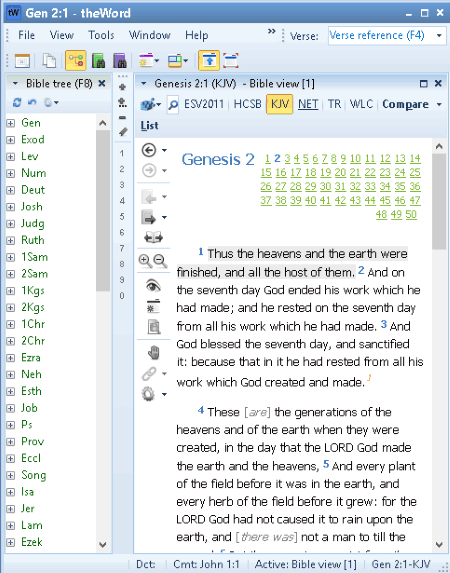Close the Bible tree panel
This screenshot has height=573, width=450.
102,84
